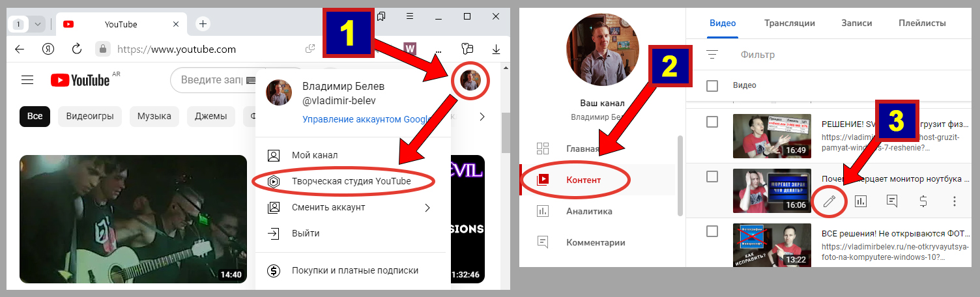Viewport: 980px width, 297px height.
Task: Select the 'Джемы' category chip
Action: tap(210, 117)
